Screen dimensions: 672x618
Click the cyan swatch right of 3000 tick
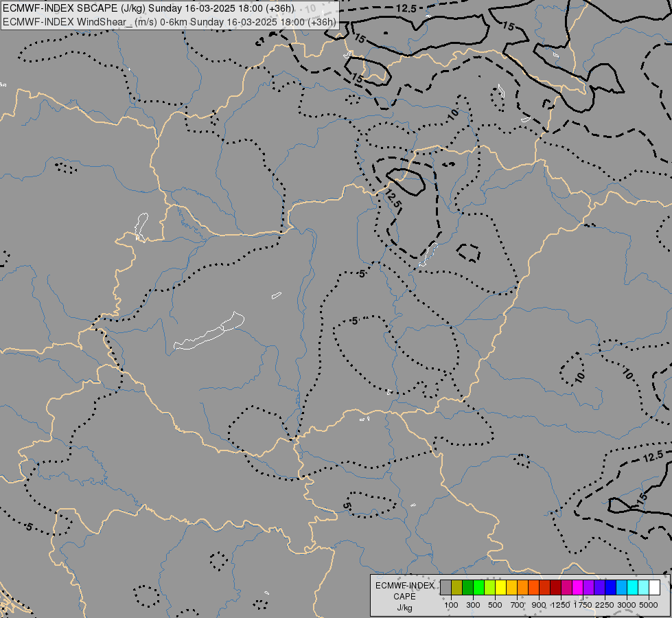click(633, 587)
